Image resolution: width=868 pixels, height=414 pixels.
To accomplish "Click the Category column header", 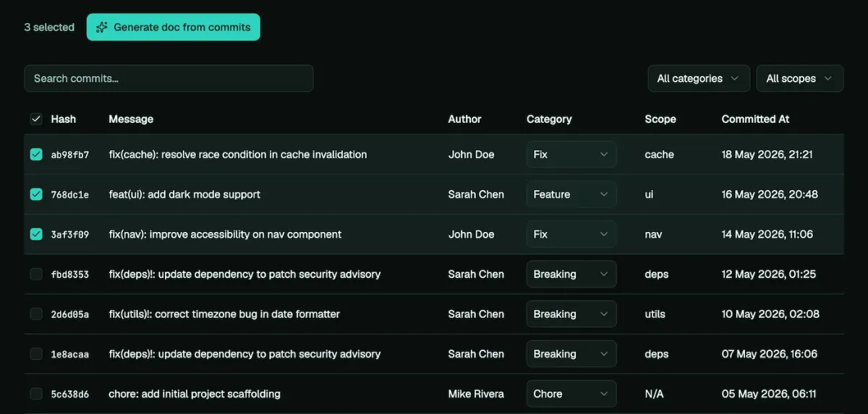I will click(549, 119).
